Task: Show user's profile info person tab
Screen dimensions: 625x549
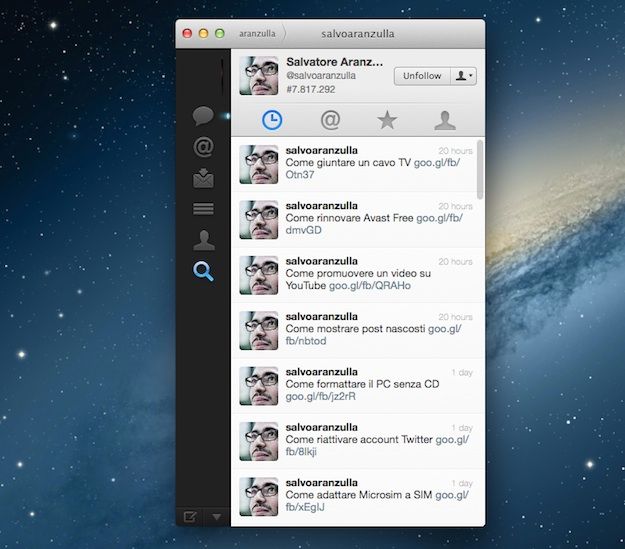Action: pyautogui.click(x=445, y=120)
